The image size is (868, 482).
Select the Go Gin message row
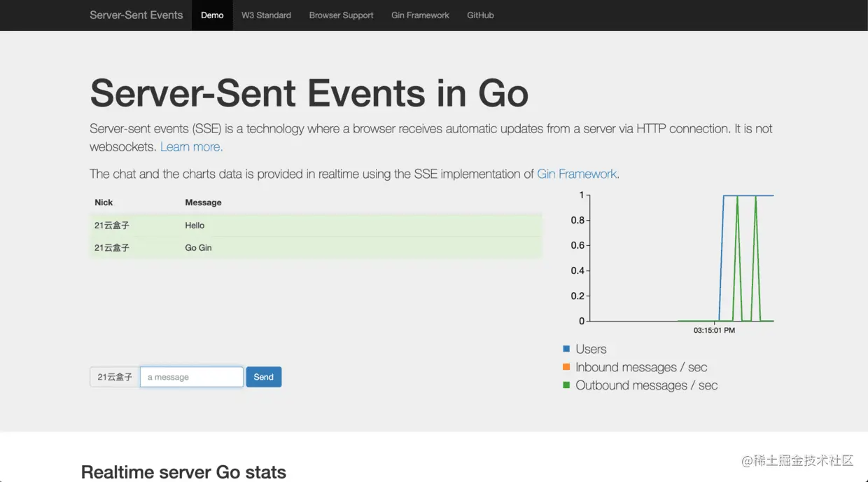(x=316, y=248)
